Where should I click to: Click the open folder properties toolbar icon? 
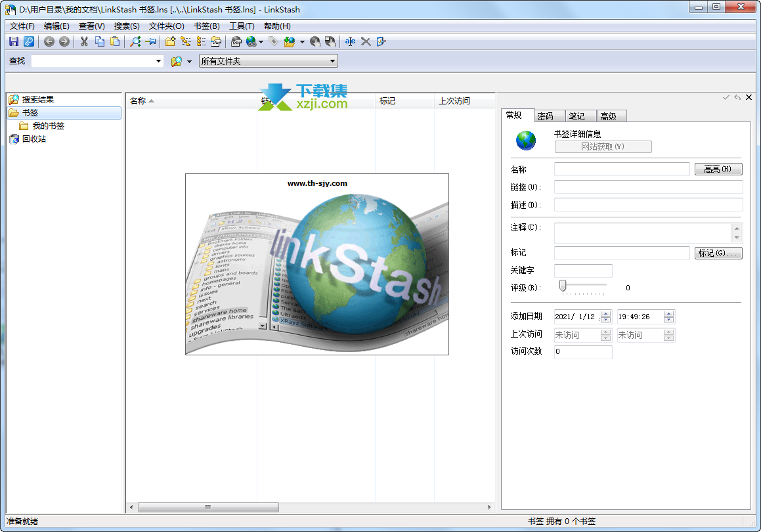click(216, 42)
